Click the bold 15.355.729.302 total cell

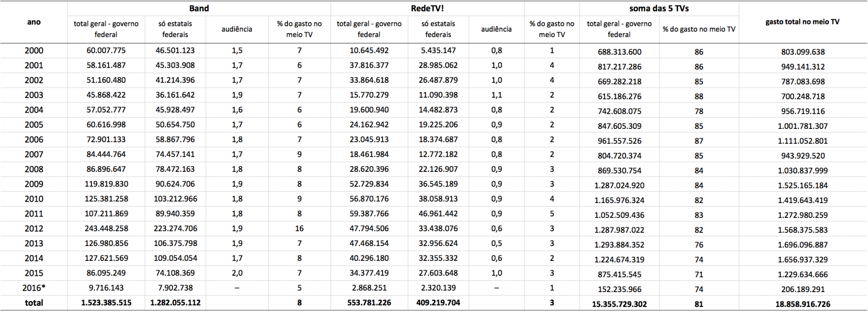619,304
